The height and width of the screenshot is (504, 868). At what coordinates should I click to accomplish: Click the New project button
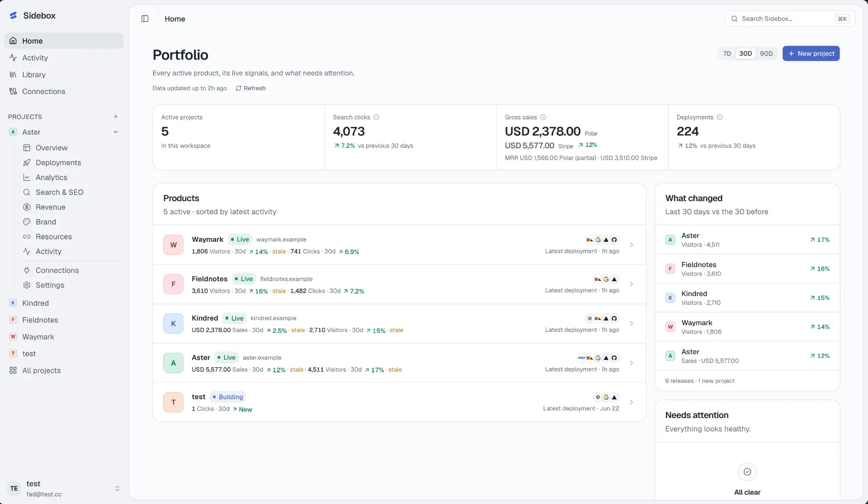pos(811,53)
